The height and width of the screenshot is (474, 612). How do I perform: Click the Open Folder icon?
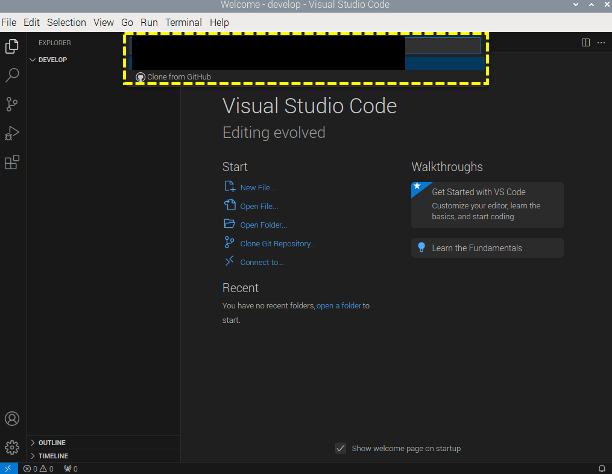coord(230,224)
